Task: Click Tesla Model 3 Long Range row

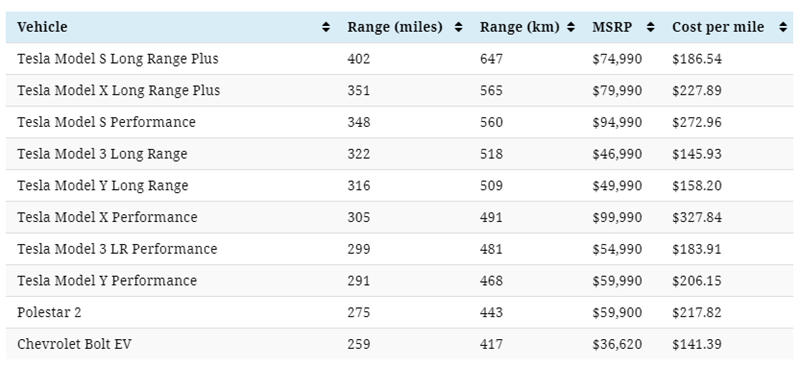Action: tap(399, 154)
